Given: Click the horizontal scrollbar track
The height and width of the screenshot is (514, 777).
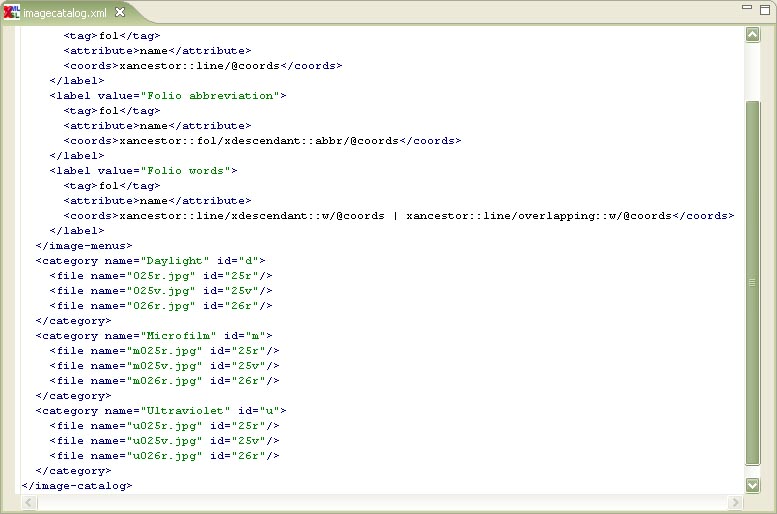Looking at the screenshot, I should pyautogui.click(x=382, y=503).
